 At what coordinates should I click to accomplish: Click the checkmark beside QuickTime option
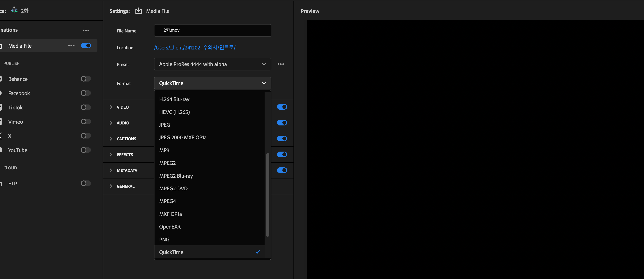258,252
